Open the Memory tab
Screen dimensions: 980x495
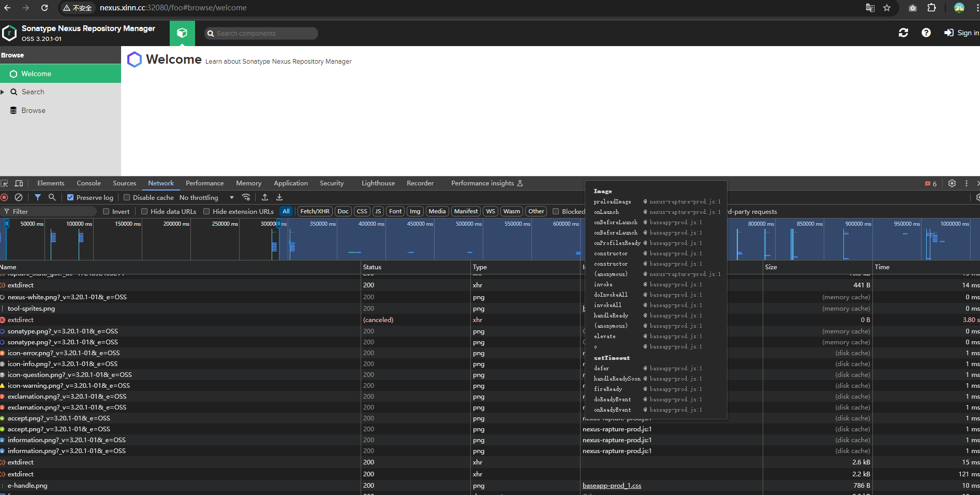248,183
